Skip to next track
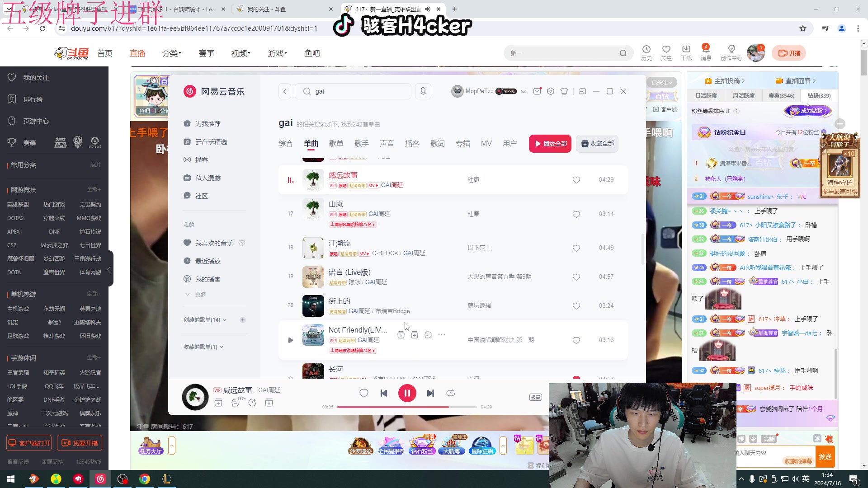 (430, 394)
